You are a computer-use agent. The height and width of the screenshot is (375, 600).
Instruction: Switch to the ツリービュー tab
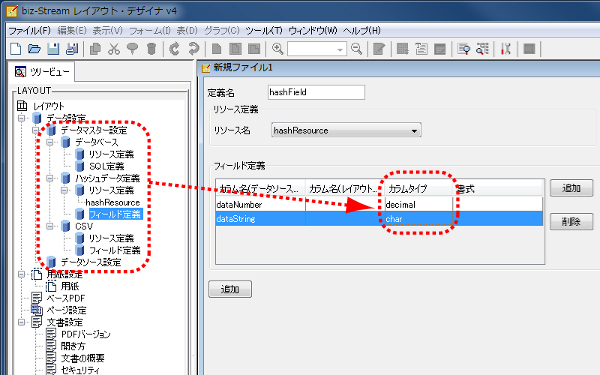point(42,72)
